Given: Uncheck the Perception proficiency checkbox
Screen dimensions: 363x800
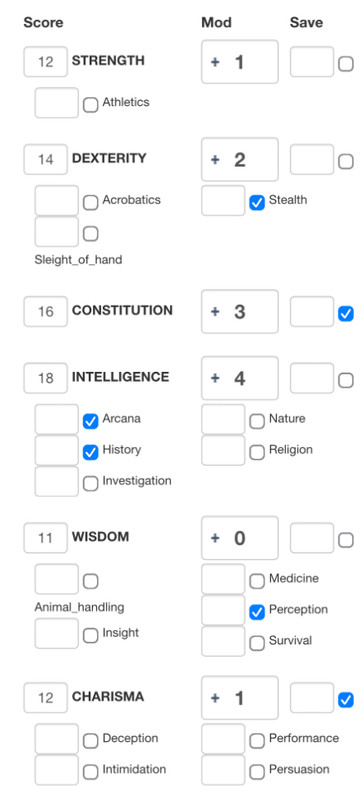Looking at the screenshot, I should (257, 612).
